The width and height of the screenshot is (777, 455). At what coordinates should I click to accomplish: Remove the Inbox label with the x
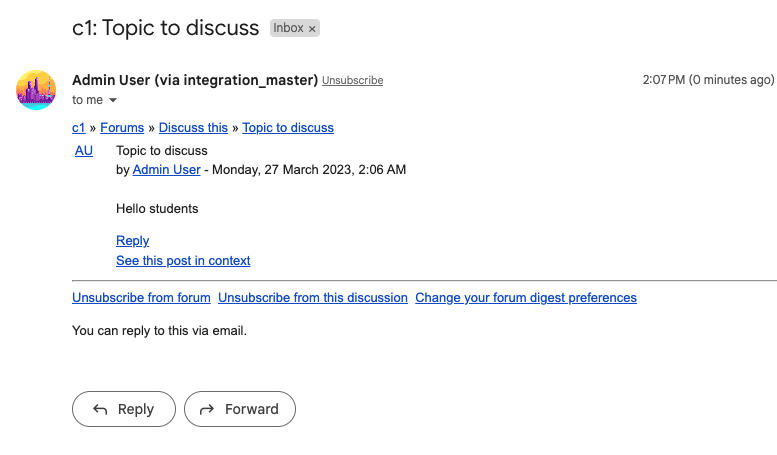point(312,29)
